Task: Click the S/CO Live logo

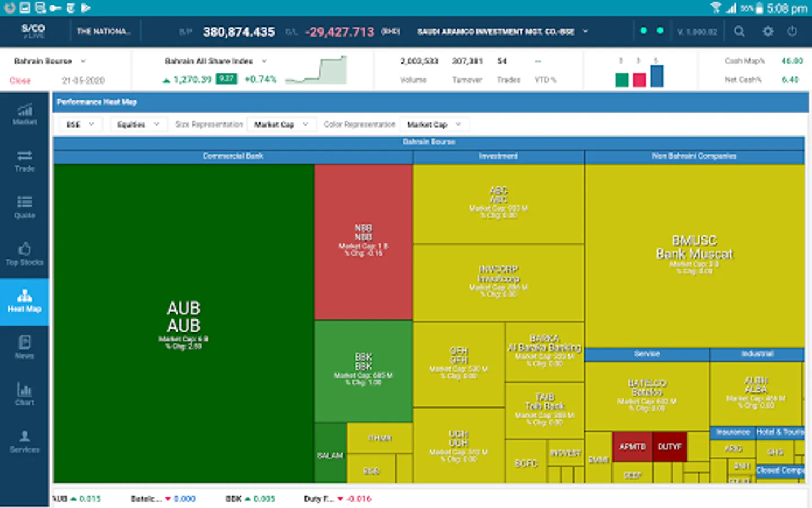Action: pyautogui.click(x=33, y=31)
